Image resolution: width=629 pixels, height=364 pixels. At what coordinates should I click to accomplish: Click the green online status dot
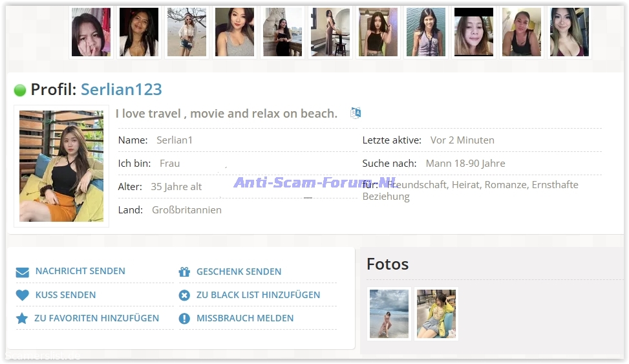[x=20, y=91]
